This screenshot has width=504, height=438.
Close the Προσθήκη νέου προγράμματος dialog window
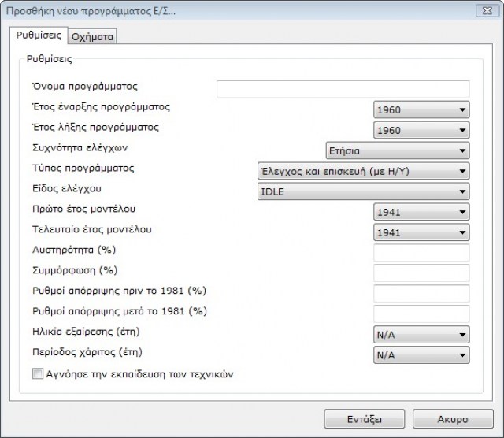point(485,10)
